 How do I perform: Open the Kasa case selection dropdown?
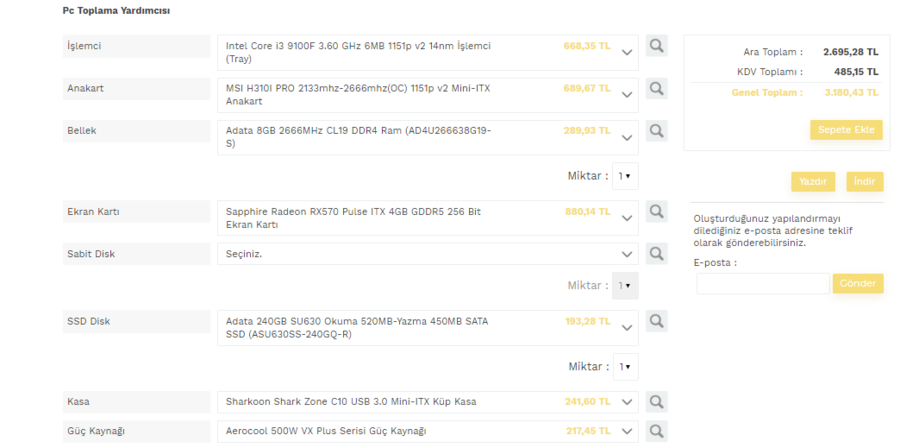[627, 402]
